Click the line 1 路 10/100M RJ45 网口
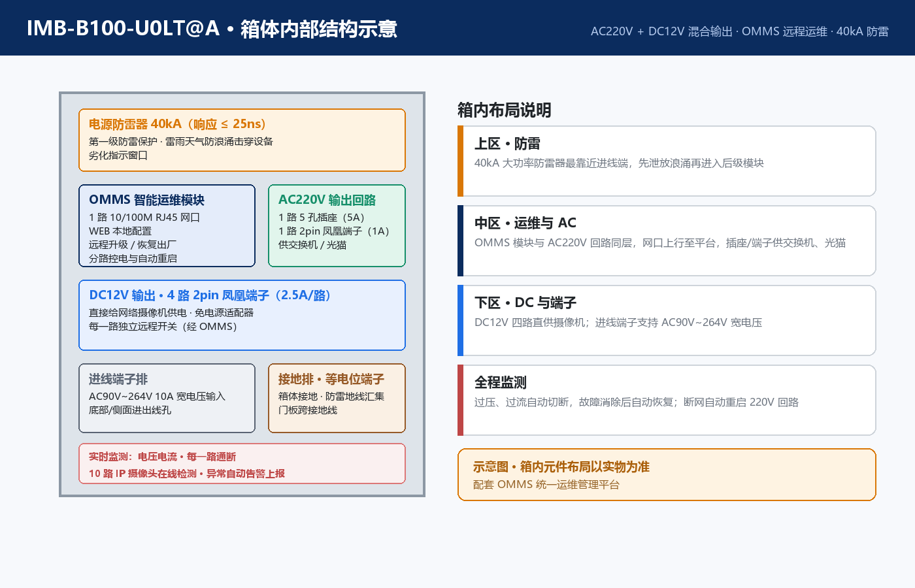 [144, 218]
